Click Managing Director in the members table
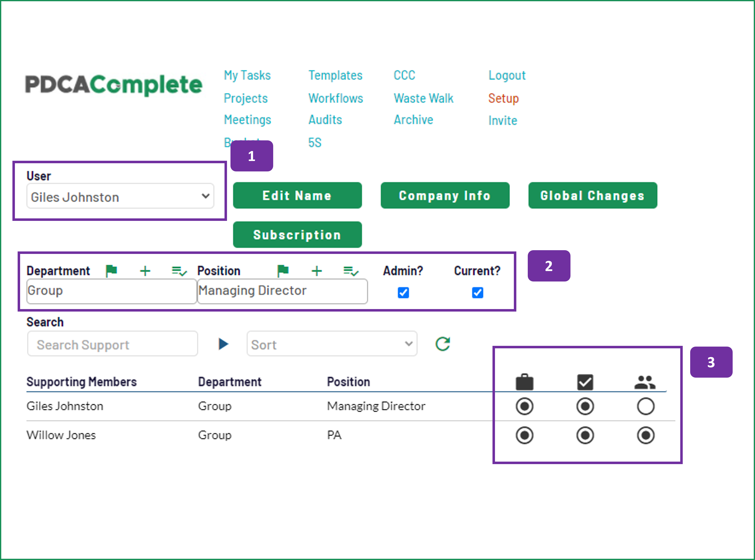Viewport: 755px width, 560px height. [x=376, y=406]
